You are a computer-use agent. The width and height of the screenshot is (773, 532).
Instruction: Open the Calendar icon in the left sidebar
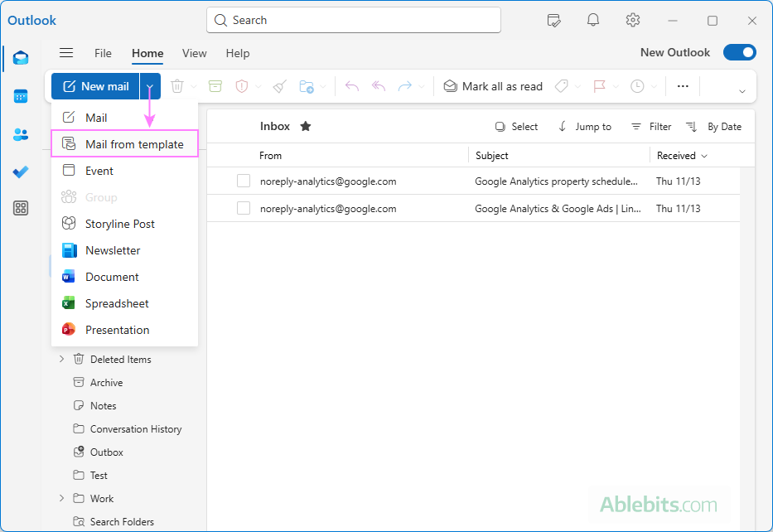pyautogui.click(x=21, y=95)
